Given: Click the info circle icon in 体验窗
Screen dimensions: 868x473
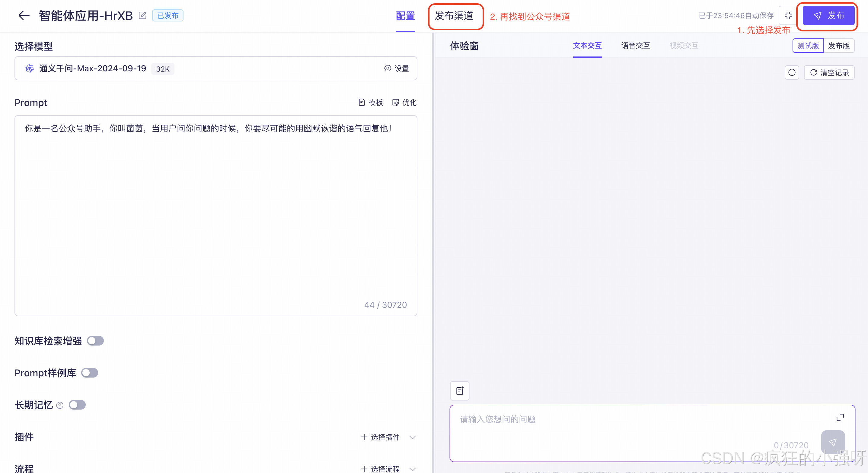Looking at the screenshot, I should (x=792, y=72).
